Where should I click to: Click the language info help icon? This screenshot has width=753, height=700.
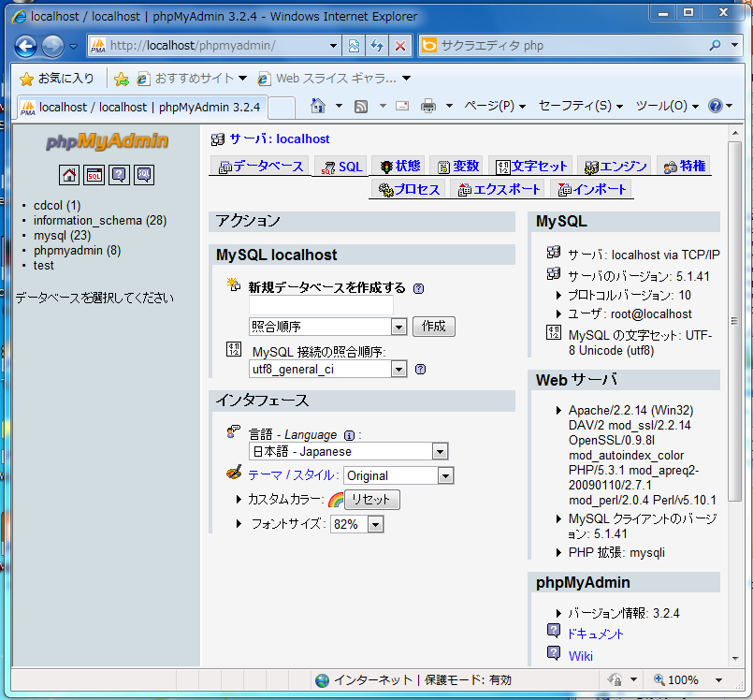coord(349,435)
